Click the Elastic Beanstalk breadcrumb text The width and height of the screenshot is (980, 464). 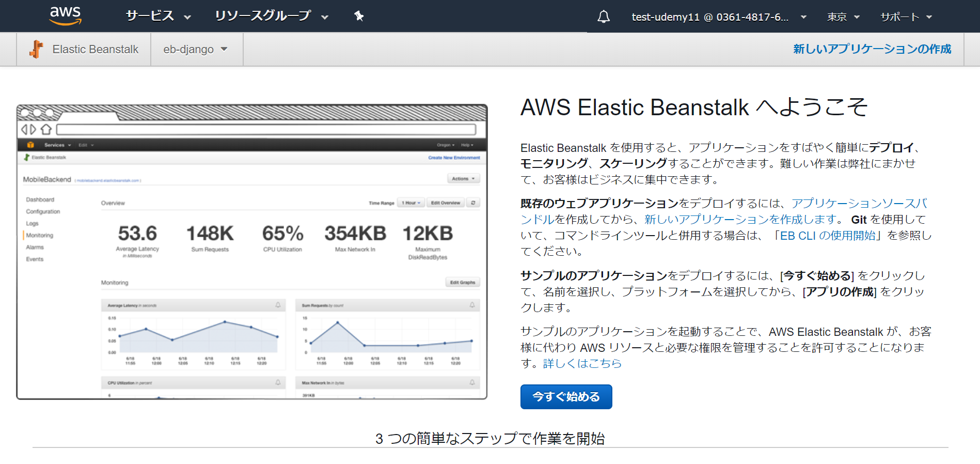pyautogui.click(x=96, y=49)
